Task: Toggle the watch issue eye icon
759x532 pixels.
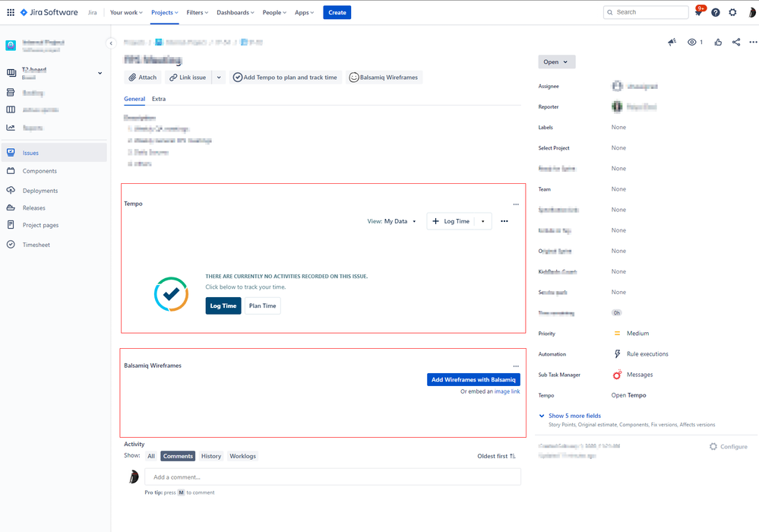Action: click(x=692, y=42)
